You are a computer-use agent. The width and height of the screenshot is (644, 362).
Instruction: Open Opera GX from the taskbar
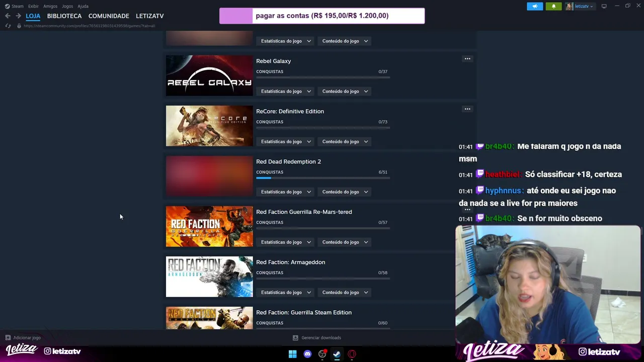tap(352, 354)
